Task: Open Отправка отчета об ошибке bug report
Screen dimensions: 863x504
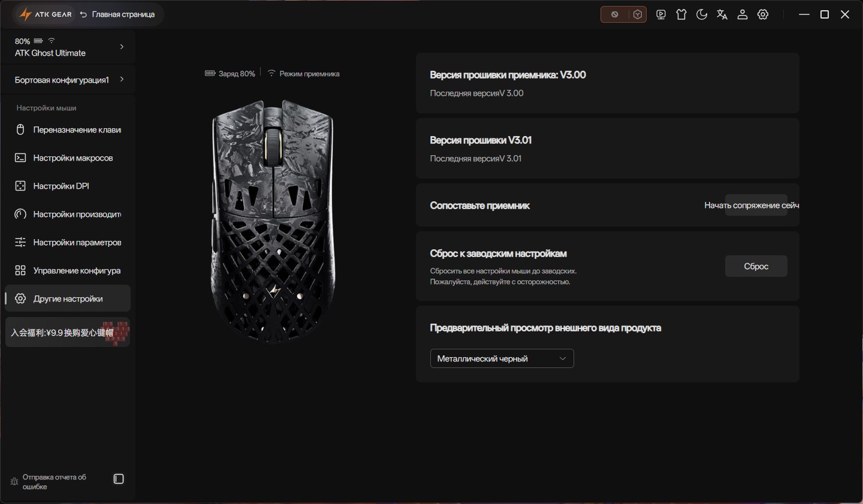Action: tap(49, 482)
